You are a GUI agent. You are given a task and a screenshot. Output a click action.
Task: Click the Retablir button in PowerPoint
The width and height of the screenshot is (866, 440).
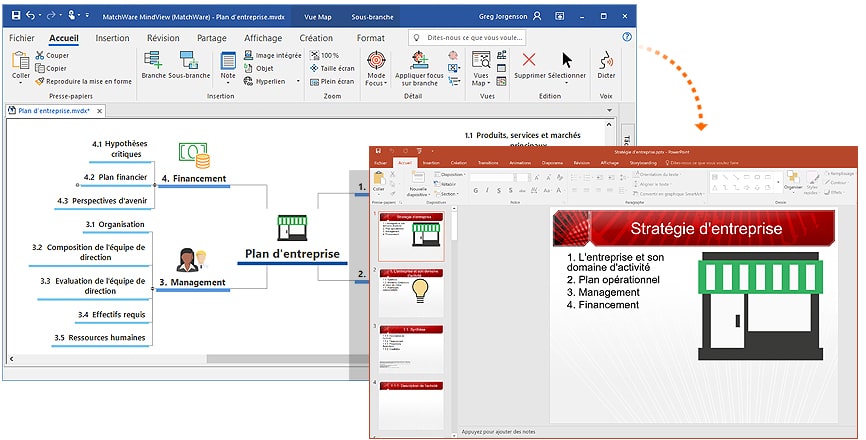[x=446, y=184]
